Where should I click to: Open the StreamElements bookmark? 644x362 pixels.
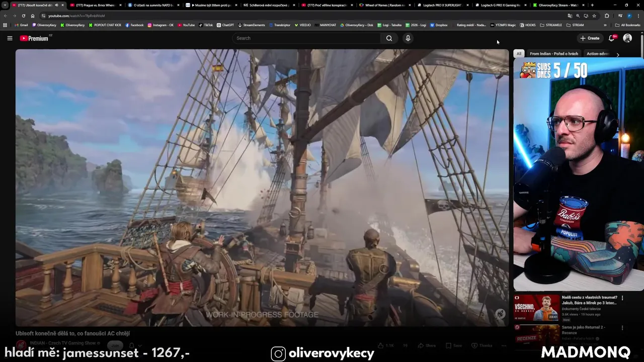point(252,25)
